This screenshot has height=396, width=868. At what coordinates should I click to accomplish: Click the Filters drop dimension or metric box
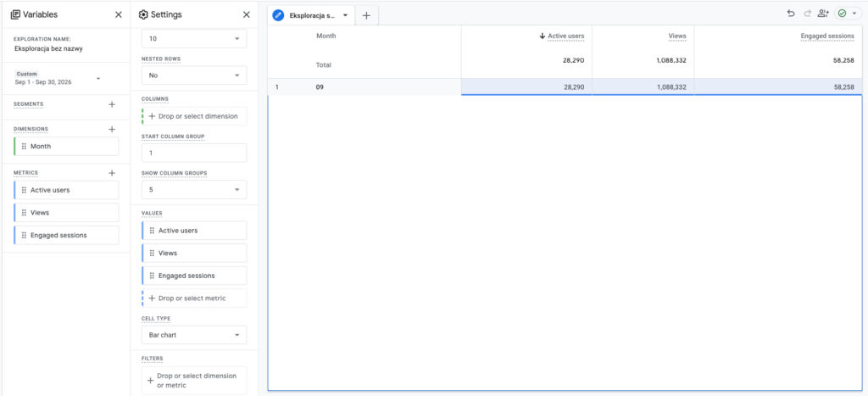194,381
